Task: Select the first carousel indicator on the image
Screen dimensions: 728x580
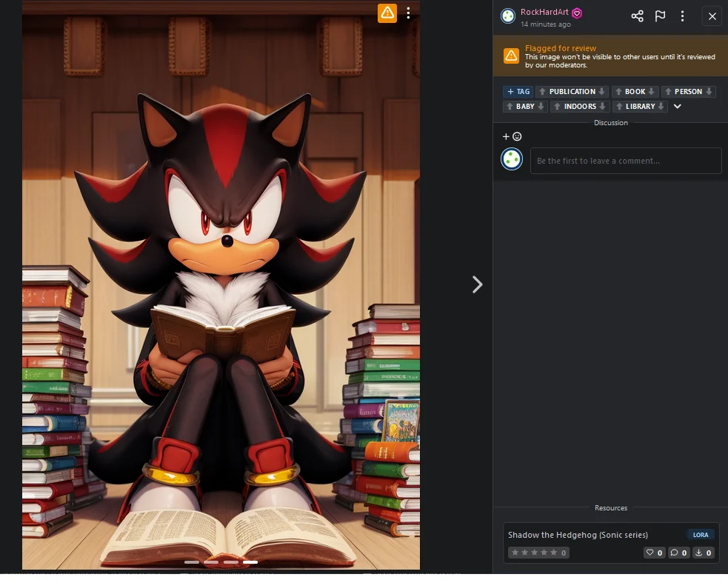Action: coord(191,562)
